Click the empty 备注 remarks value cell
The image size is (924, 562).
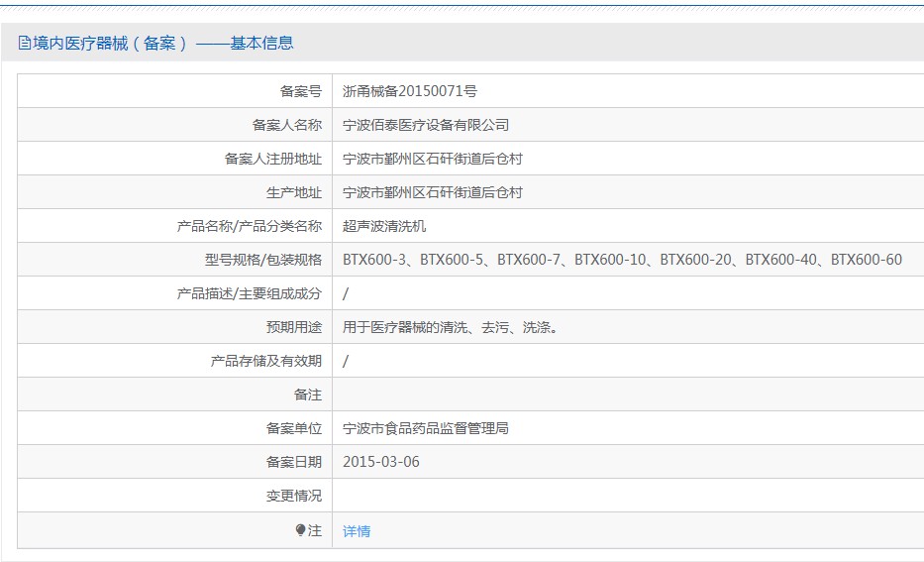pos(628,394)
